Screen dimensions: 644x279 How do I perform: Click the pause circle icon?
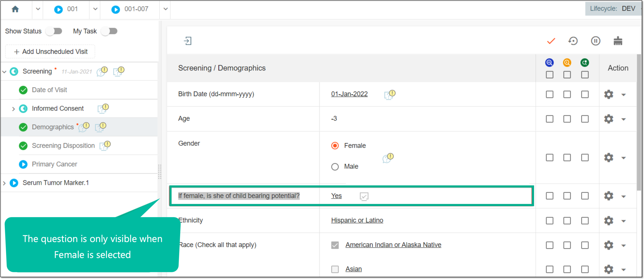tap(595, 41)
